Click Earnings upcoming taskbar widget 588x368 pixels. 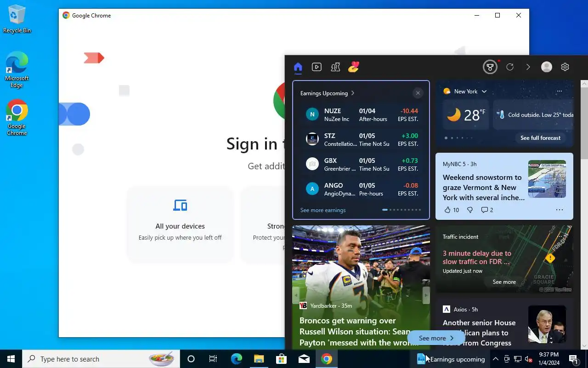pyautogui.click(x=450, y=359)
